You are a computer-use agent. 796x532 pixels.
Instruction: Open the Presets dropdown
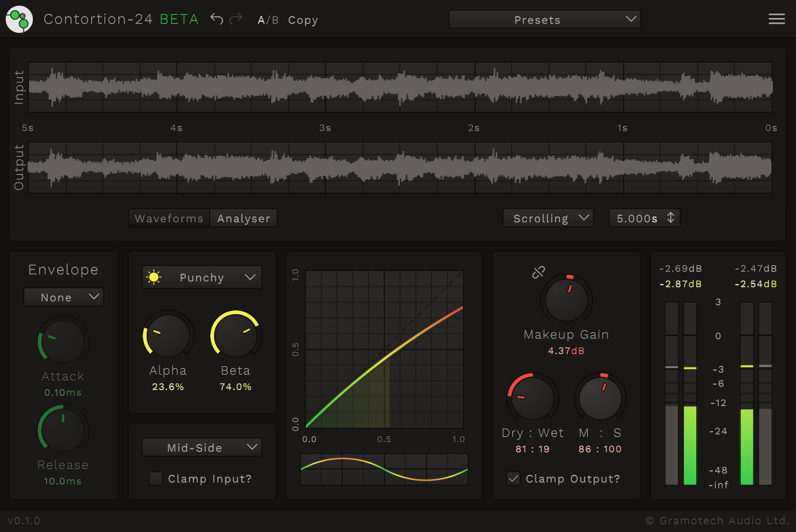(545, 20)
